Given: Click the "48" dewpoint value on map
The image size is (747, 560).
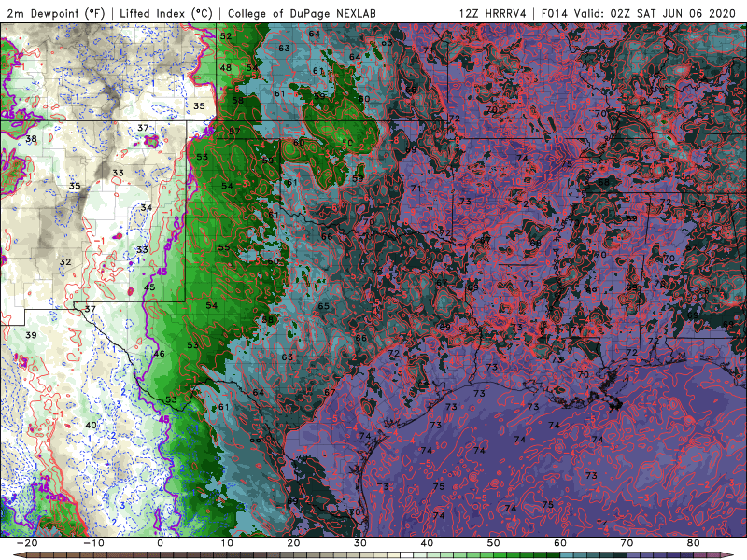Looking at the screenshot, I should tap(225, 67).
